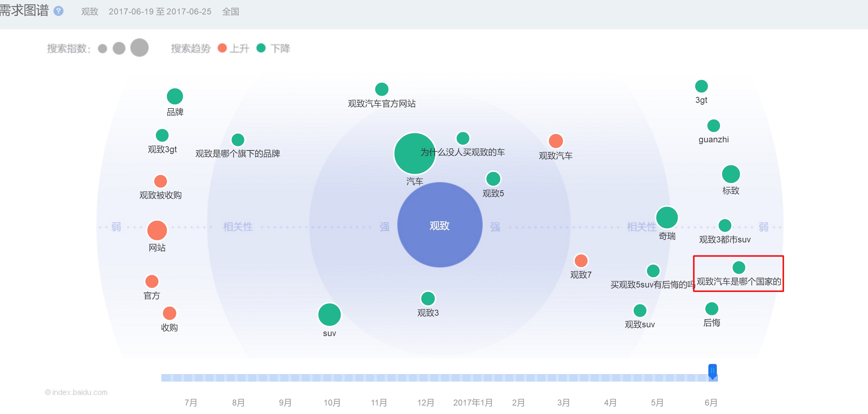Select the orange 官方 bubble
Image resolution: width=868 pixels, height=414 pixels.
pyautogui.click(x=152, y=282)
